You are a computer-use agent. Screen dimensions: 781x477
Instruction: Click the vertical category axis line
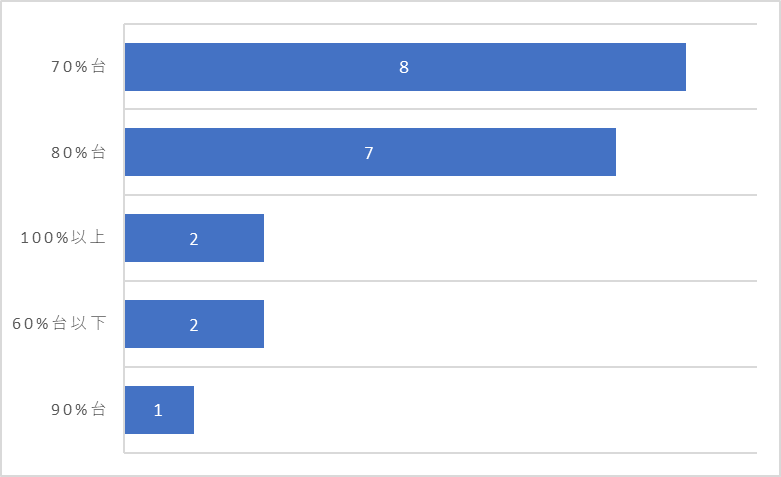124,238
